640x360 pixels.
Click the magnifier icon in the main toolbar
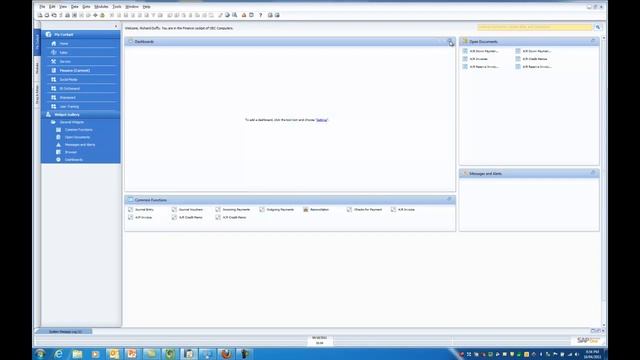pos(235,15)
